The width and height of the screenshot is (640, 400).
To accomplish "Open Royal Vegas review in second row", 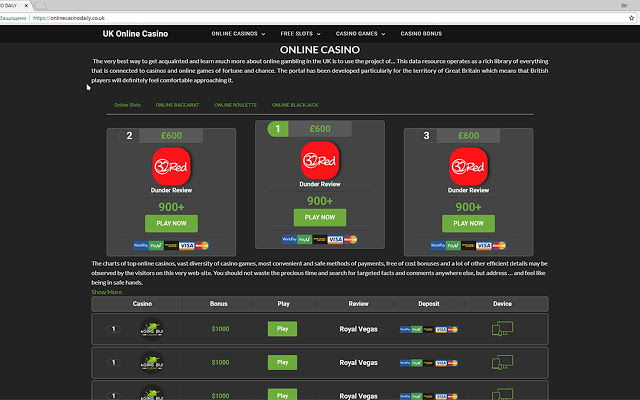I will point(358,362).
